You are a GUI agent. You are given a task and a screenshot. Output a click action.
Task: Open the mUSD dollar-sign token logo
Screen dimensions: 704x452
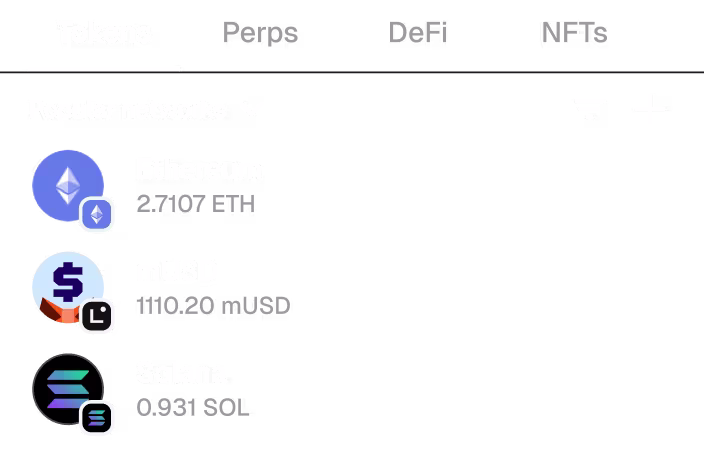click(x=68, y=287)
